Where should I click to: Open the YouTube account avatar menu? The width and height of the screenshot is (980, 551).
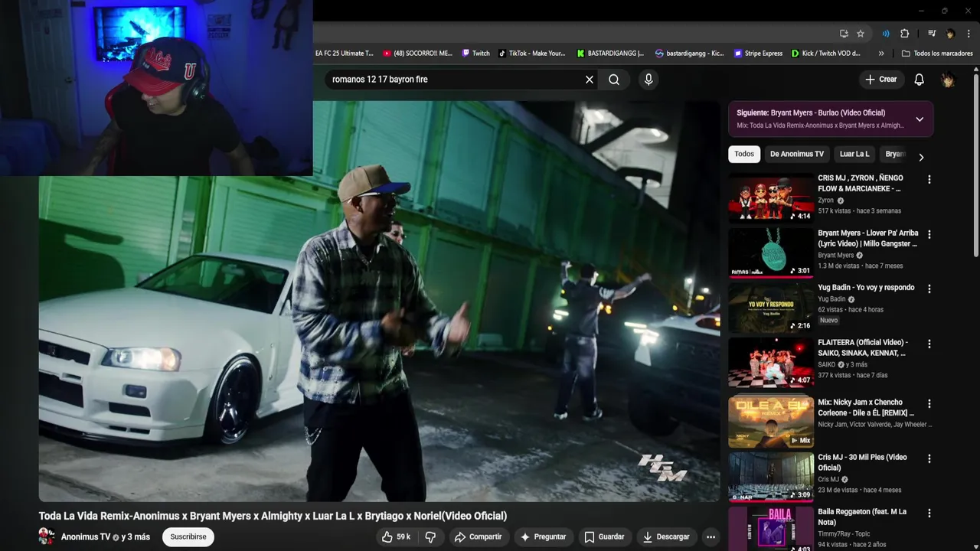pyautogui.click(x=948, y=80)
